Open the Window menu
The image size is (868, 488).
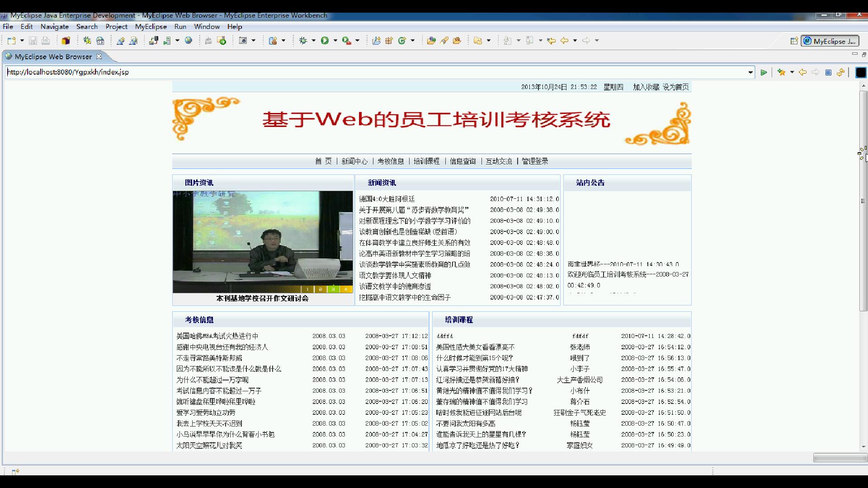click(x=207, y=27)
